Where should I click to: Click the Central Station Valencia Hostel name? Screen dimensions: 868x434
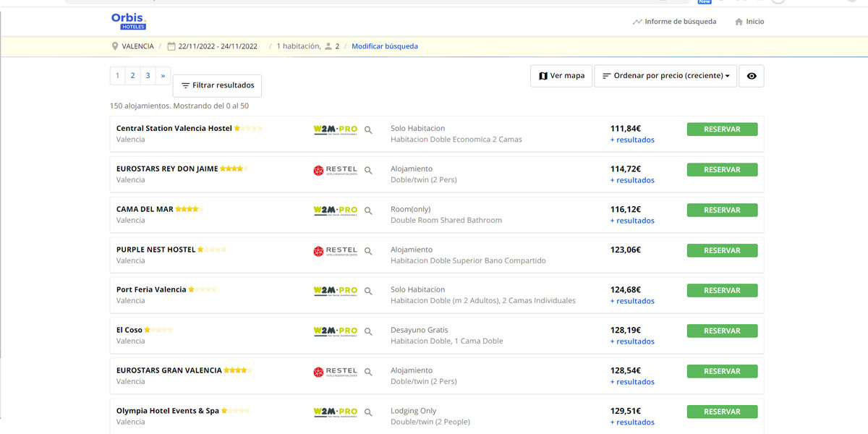174,129
